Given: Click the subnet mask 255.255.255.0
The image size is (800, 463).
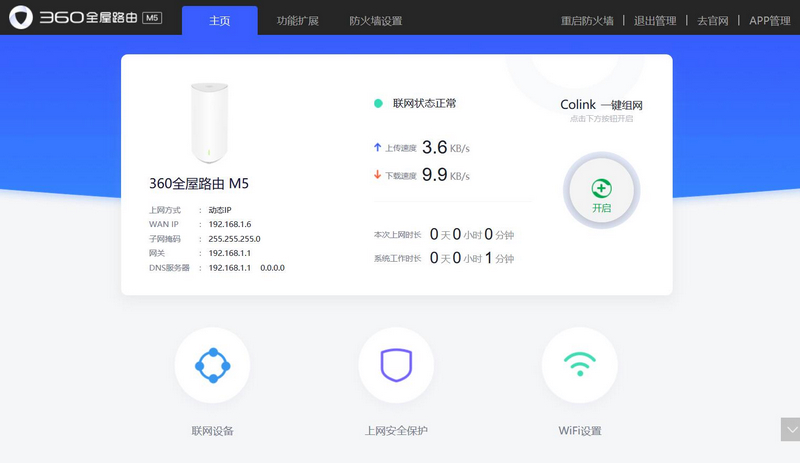Looking at the screenshot, I should [234, 239].
